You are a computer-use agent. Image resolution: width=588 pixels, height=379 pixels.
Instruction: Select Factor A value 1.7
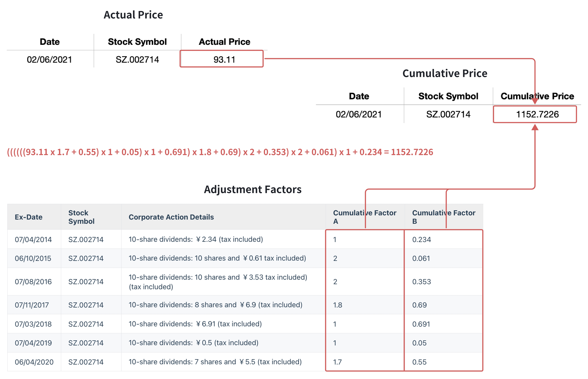click(x=337, y=362)
